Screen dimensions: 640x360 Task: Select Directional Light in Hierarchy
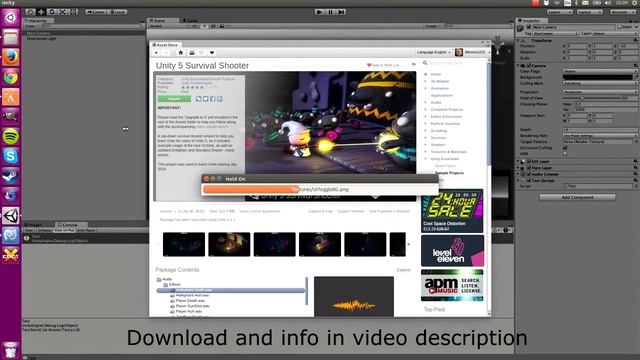pos(41,39)
